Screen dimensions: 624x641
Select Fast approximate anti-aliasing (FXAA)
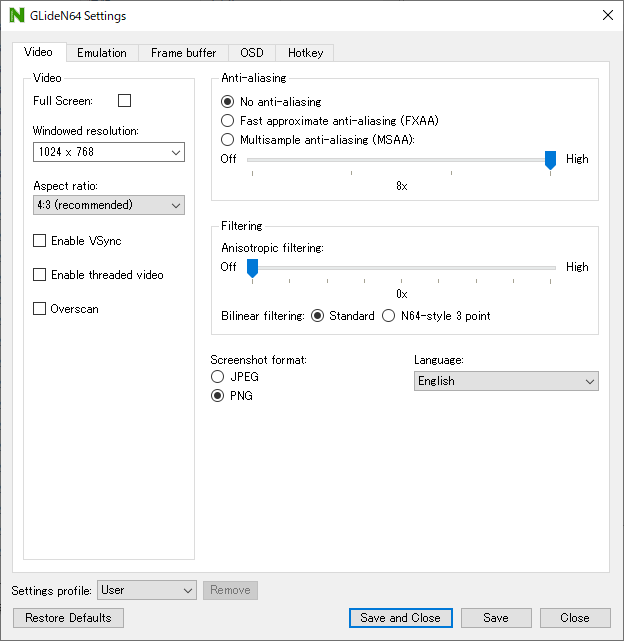click(x=228, y=121)
